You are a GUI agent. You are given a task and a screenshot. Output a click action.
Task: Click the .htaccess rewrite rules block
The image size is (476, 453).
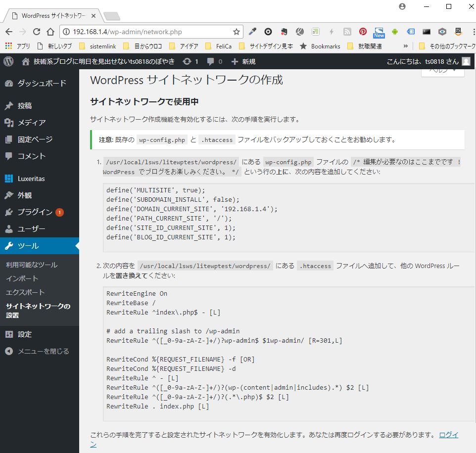288,354
